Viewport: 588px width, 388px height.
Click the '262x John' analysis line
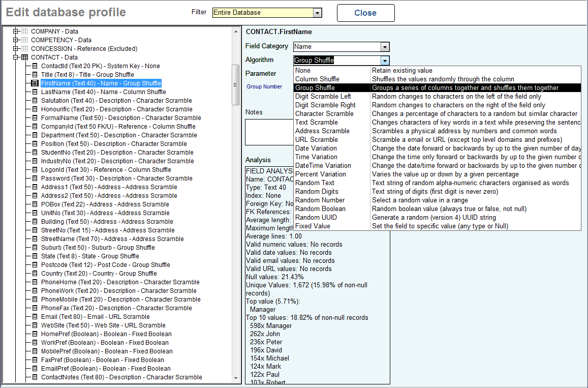coord(265,334)
